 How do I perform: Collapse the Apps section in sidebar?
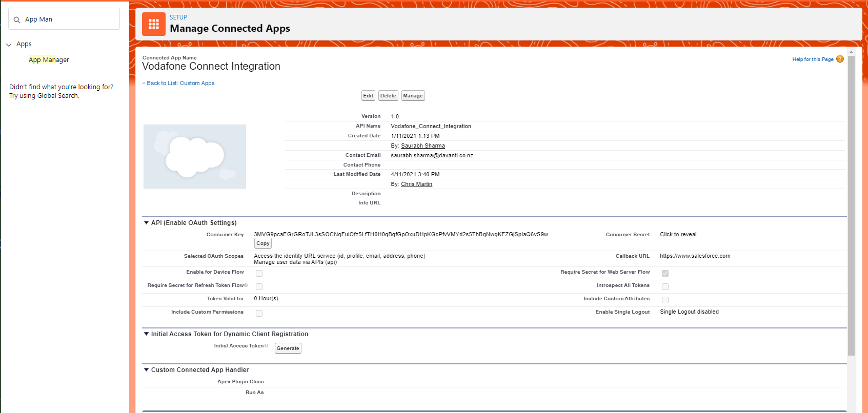(x=9, y=45)
